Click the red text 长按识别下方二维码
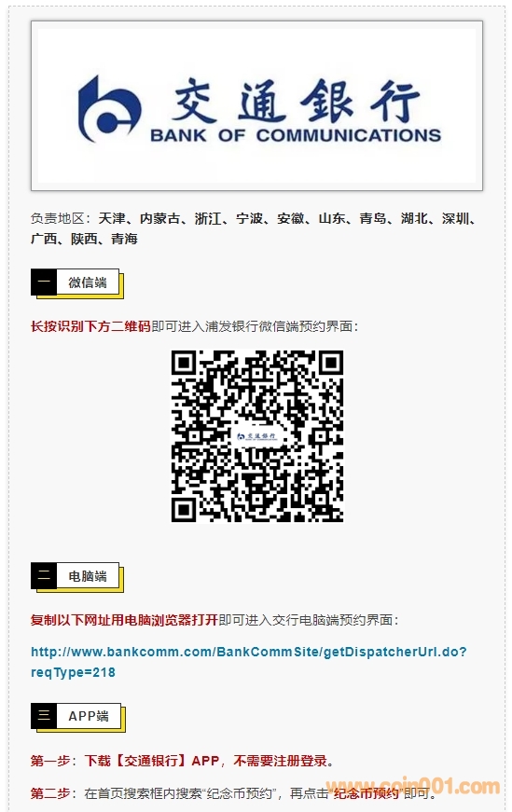This screenshot has height=812, width=512. [90, 326]
